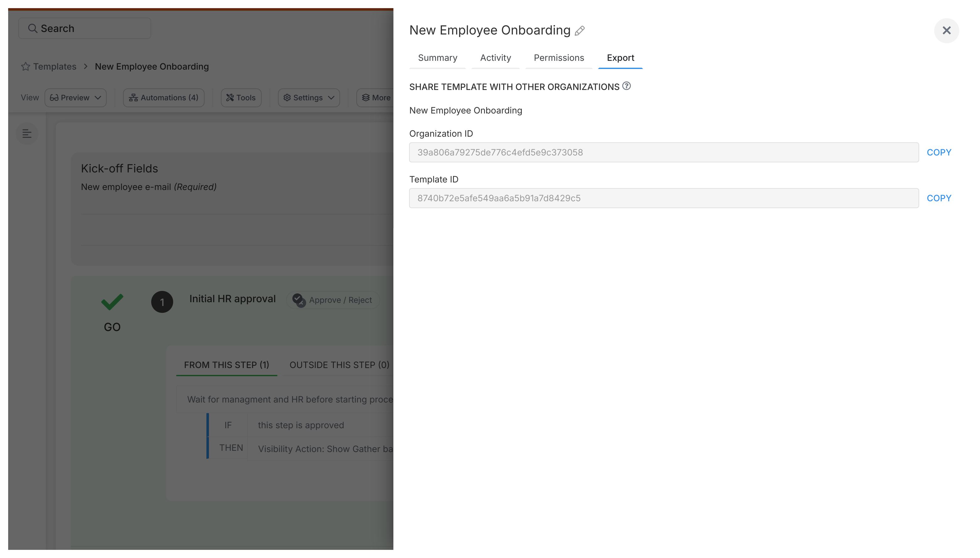This screenshot has width=980, height=558.
Task: Click the sidebar outline list icon
Action: point(27,133)
